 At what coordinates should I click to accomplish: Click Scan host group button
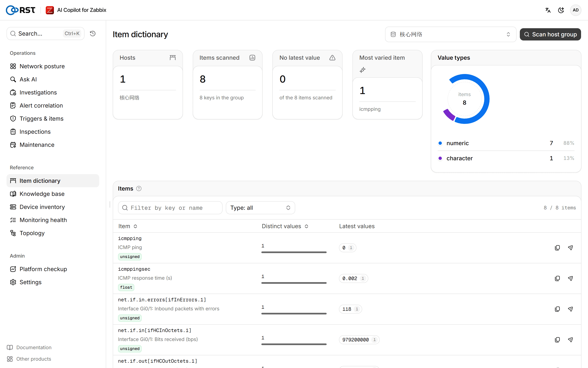pos(550,34)
